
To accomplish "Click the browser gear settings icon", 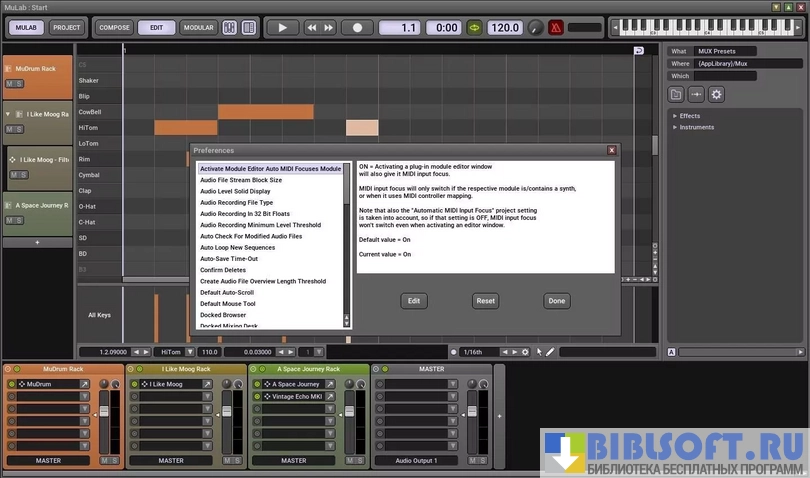I will coord(716,95).
